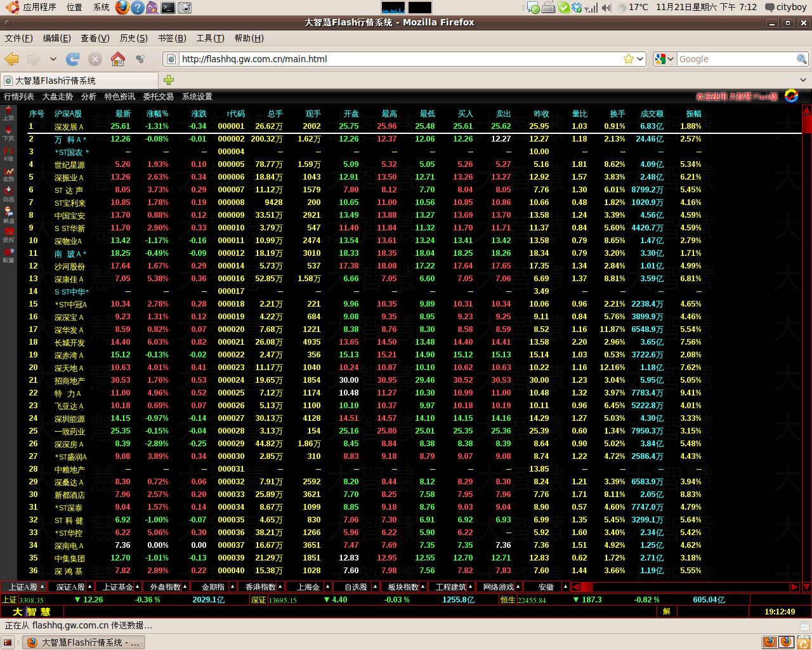Open the 书签(B) bookmarks menu
The width and height of the screenshot is (812, 650).
(172, 38)
